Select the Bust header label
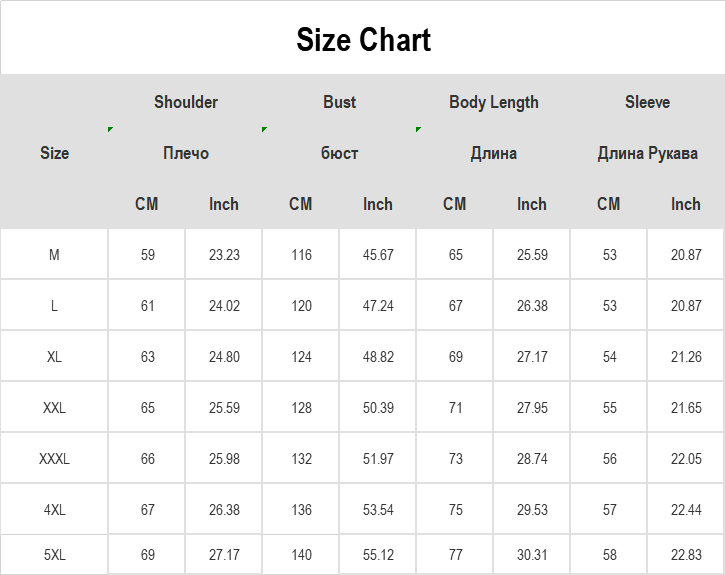 [x=339, y=102]
